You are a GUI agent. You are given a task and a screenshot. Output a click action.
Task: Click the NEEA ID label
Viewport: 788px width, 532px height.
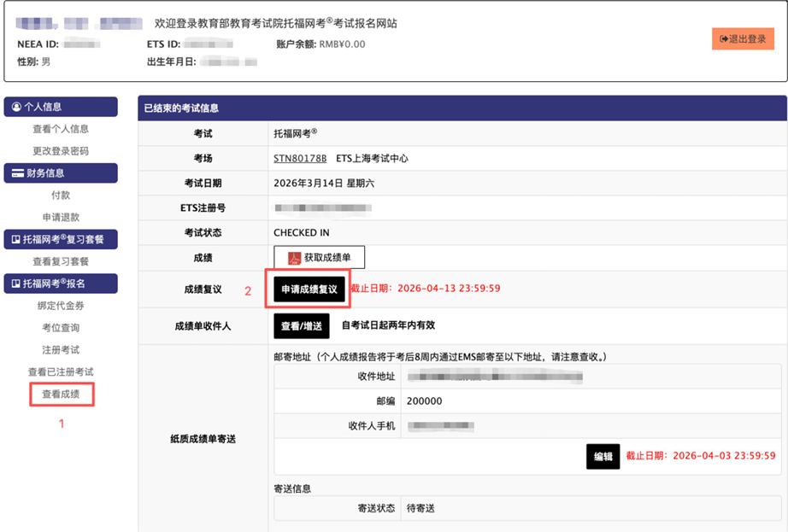pos(38,44)
